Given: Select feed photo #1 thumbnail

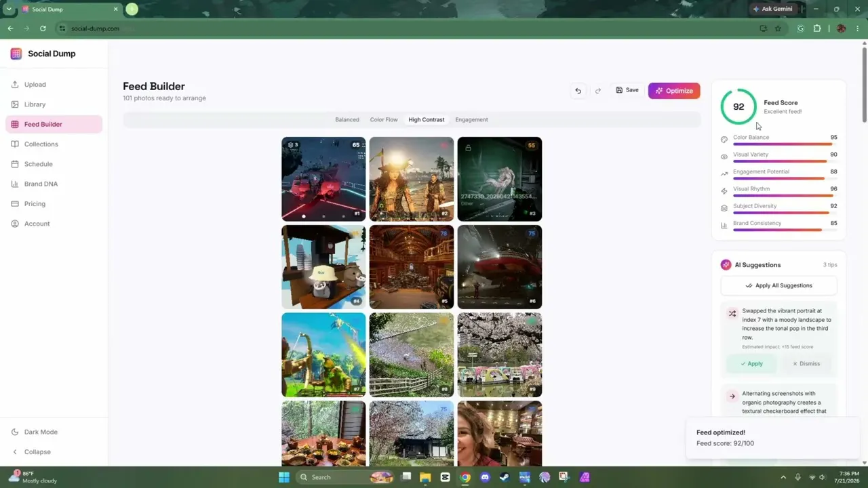Looking at the screenshot, I should click(323, 179).
